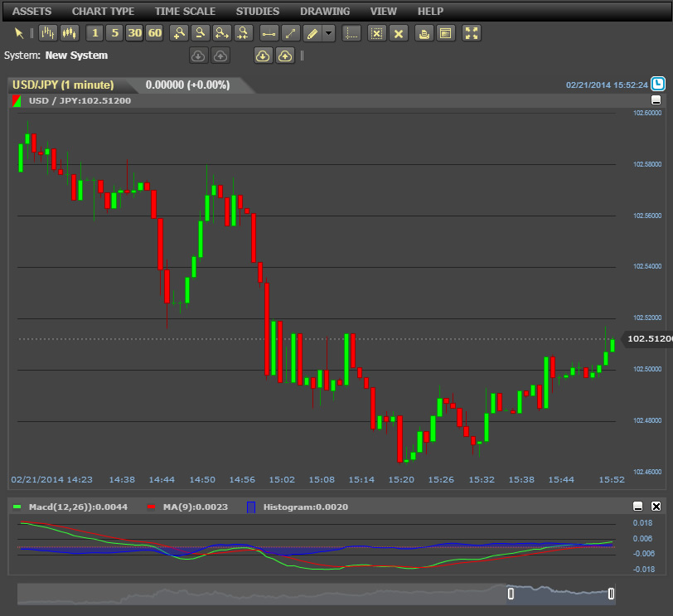Select the horizontal line drawing tool

(x=269, y=33)
